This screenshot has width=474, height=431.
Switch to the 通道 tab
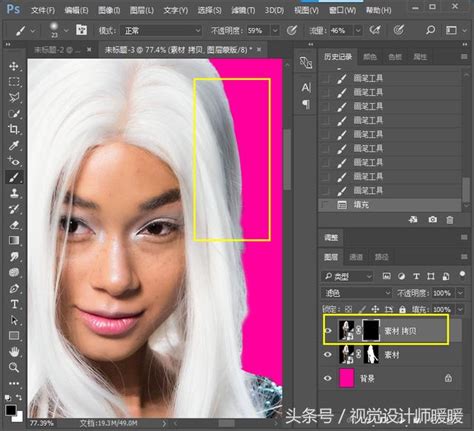356,257
